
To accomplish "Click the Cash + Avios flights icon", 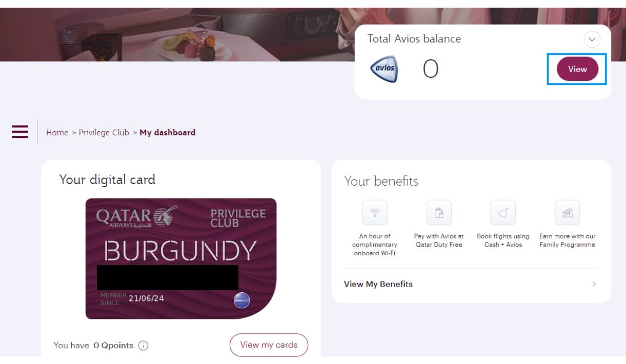I will [503, 213].
